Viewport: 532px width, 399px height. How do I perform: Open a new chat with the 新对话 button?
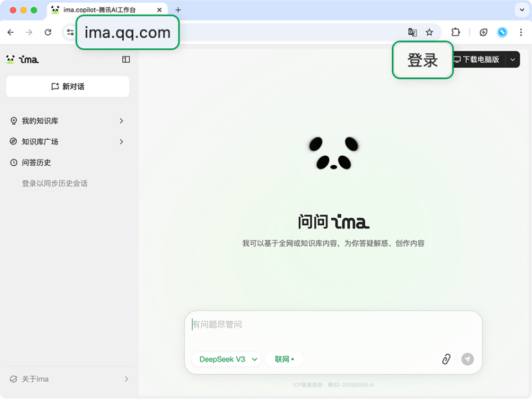[66, 86]
